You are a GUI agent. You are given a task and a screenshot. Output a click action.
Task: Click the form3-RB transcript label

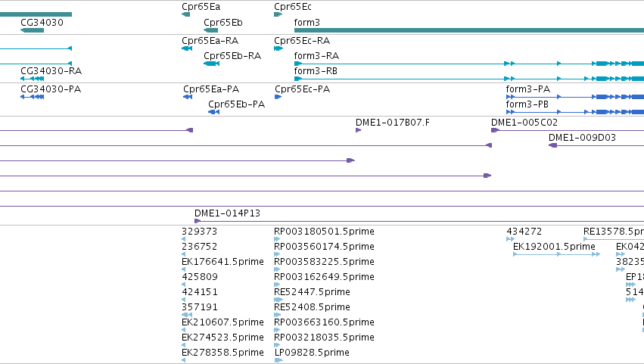[x=316, y=71]
